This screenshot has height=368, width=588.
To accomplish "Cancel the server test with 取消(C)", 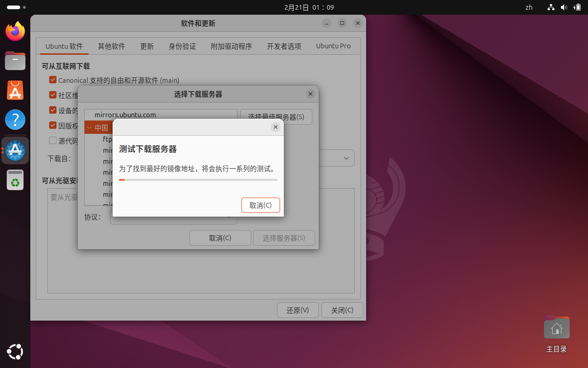I will 260,205.
